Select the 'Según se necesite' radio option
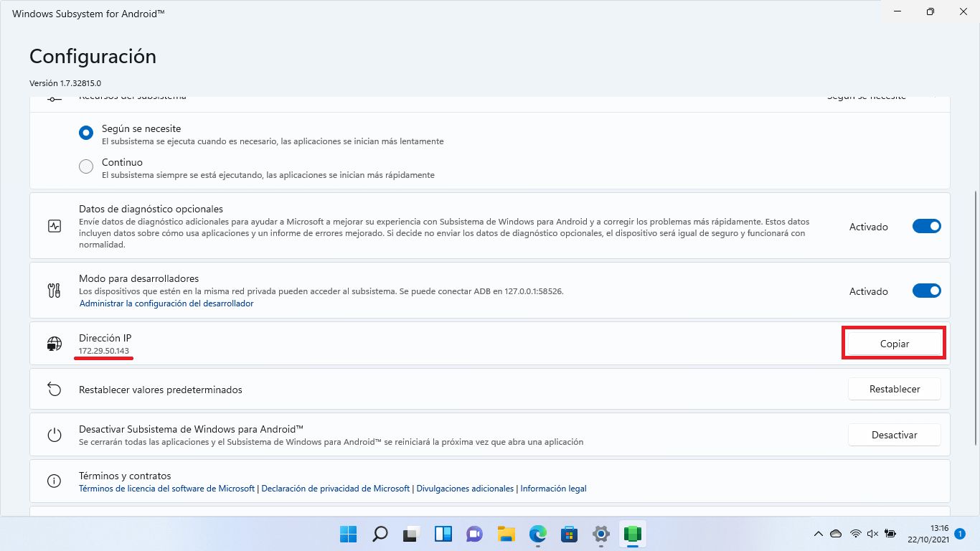 (x=86, y=133)
